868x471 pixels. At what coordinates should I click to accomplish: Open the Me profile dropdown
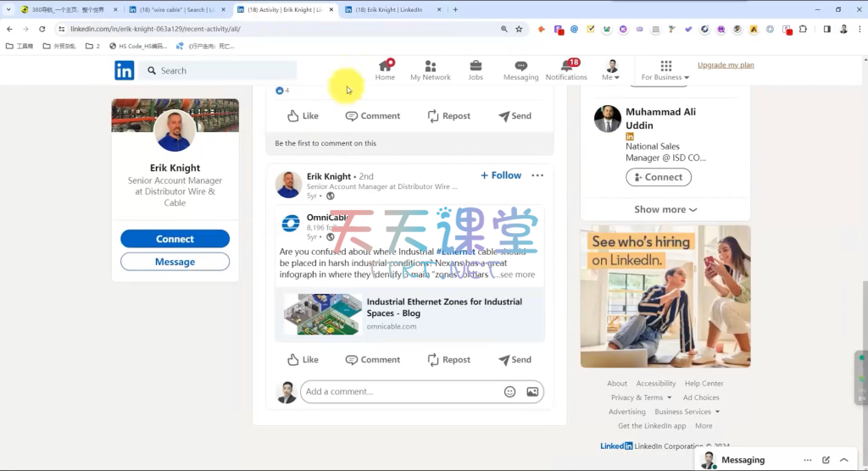coord(611,70)
